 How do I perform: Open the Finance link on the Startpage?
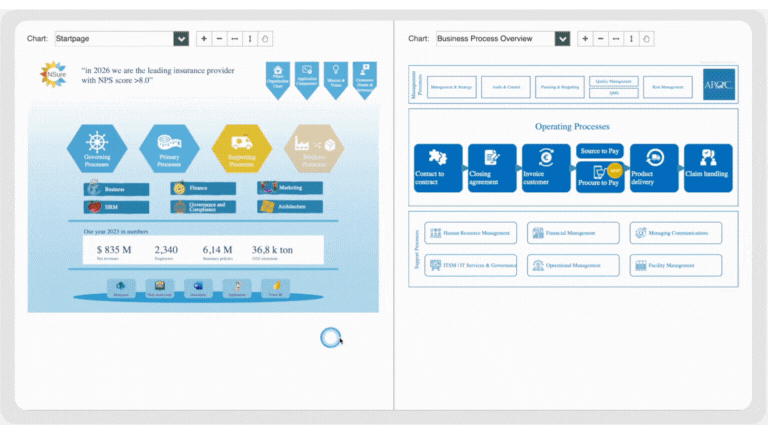pos(203,188)
